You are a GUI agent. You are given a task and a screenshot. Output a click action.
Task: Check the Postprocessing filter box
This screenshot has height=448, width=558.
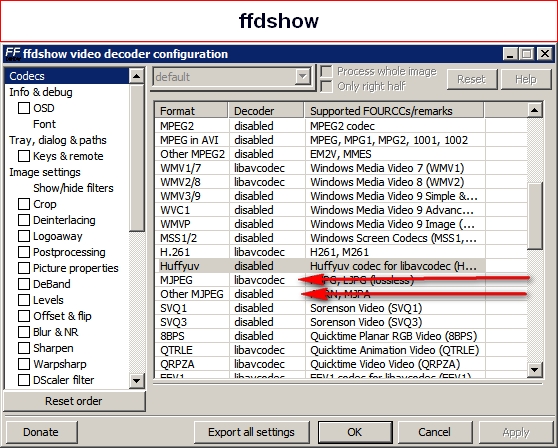[x=24, y=252]
